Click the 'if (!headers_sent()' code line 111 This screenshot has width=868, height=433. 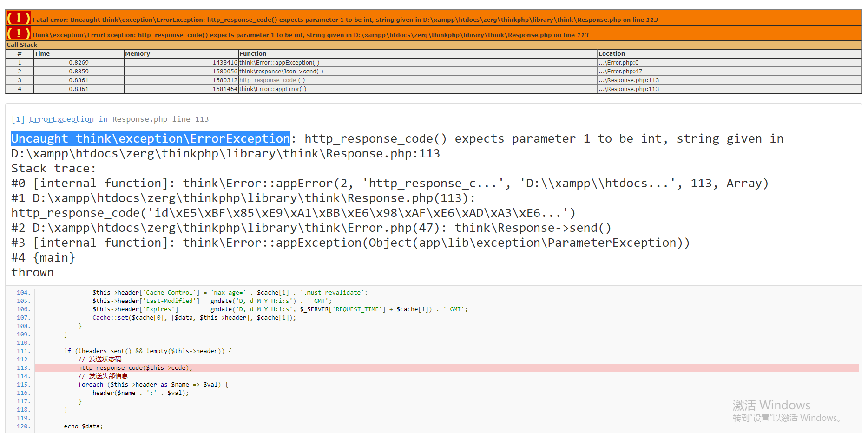tap(148, 351)
